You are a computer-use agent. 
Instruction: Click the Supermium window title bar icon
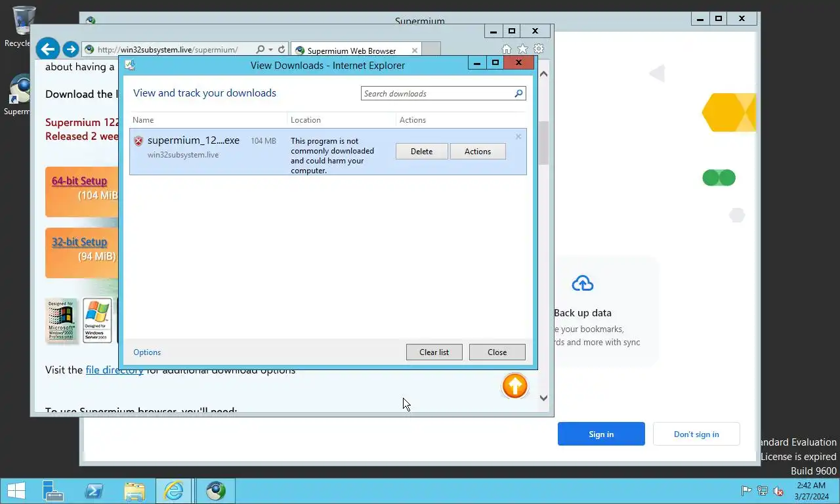[x=91, y=20]
